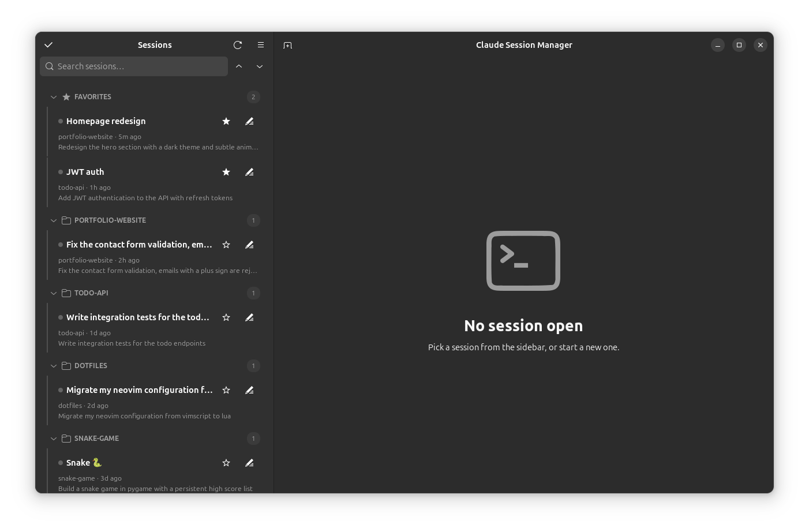Unfavorite the JWT auth session

[226, 172]
